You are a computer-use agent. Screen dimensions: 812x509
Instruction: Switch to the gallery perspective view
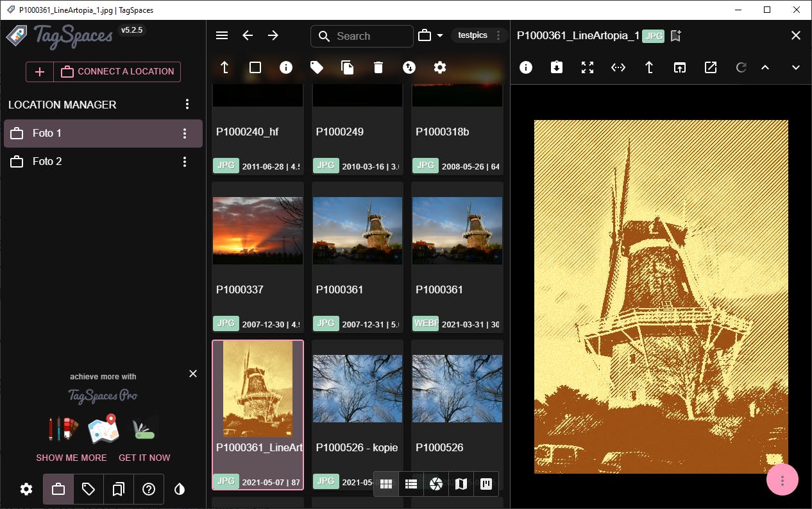[x=436, y=484]
